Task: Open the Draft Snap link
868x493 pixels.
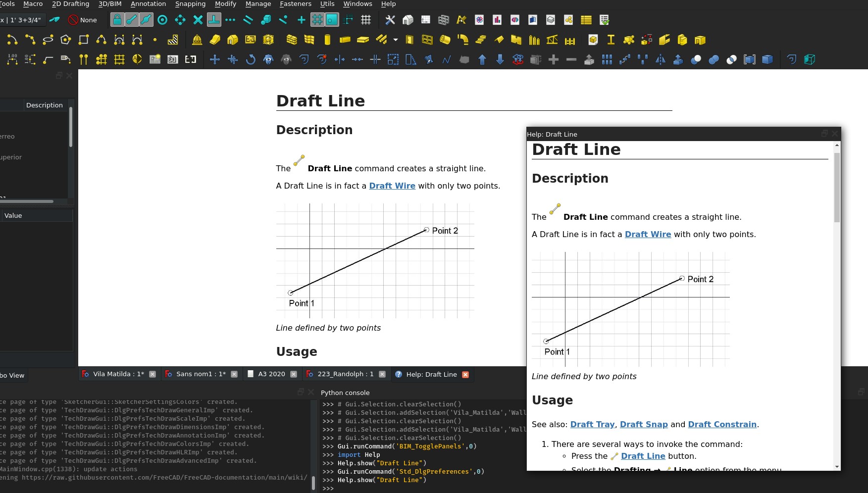Action: pyautogui.click(x=644, y=424)
